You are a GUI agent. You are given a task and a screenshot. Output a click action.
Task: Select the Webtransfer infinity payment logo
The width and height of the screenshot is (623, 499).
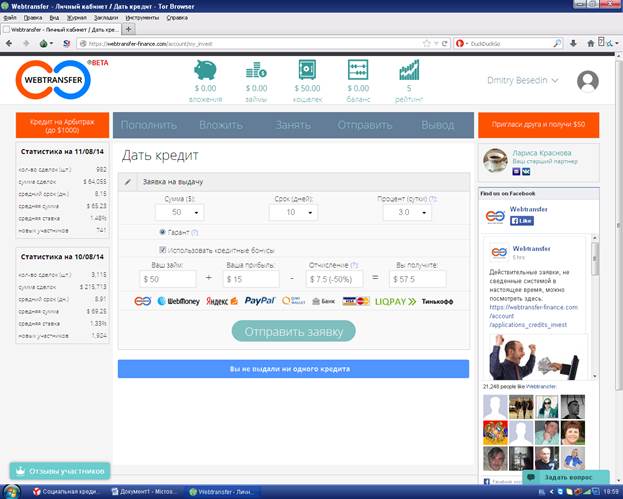coord(143,301)
